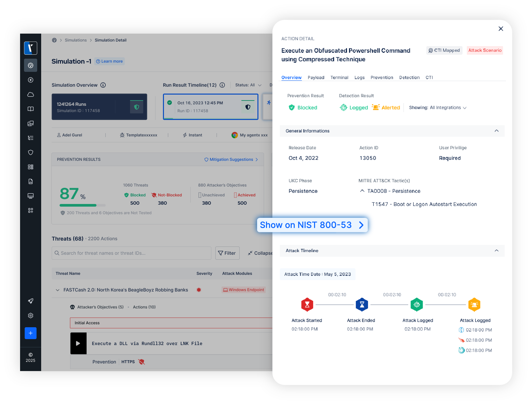Click the Filter button

(227, 253)
